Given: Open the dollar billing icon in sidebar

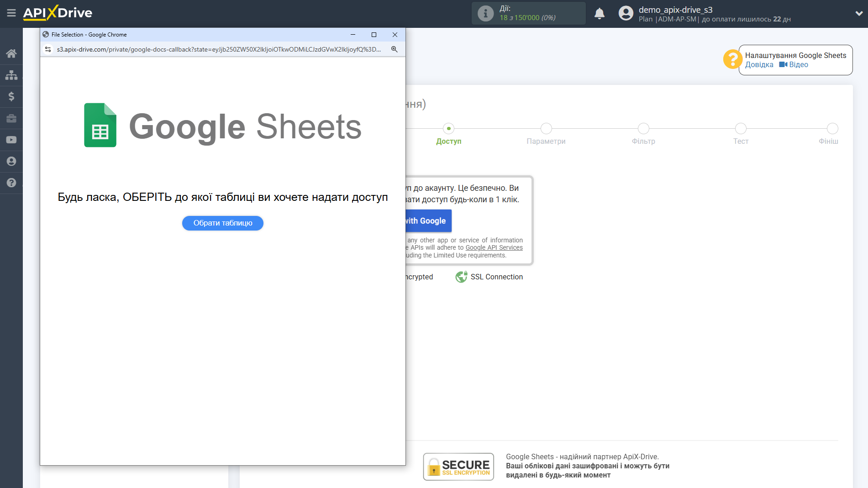Looking at the screenshot, I should (11, 96).
